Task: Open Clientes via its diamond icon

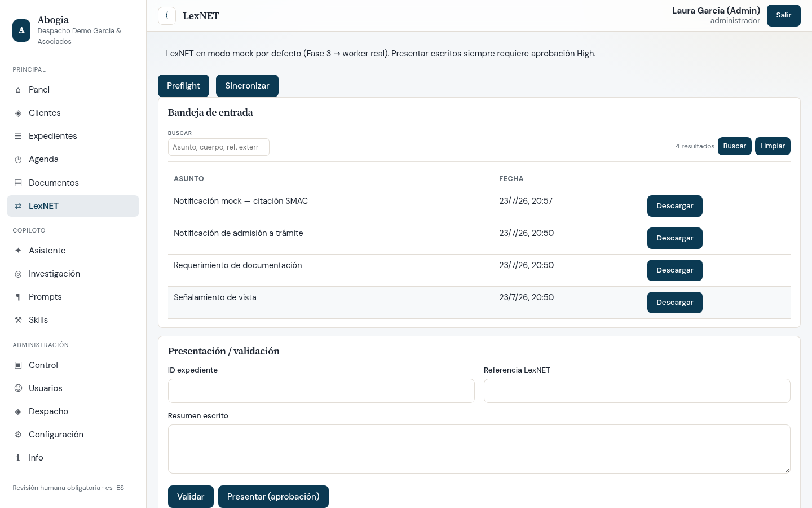Action: click(18, 113)
